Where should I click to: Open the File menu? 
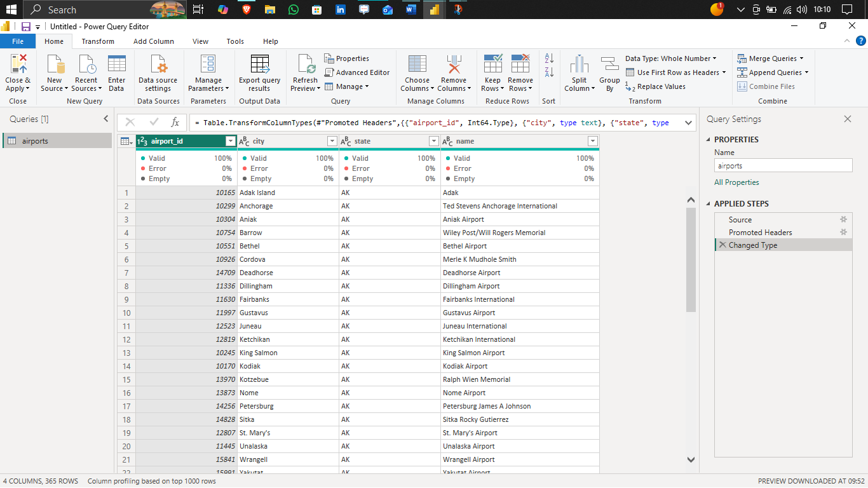(18, 41)
